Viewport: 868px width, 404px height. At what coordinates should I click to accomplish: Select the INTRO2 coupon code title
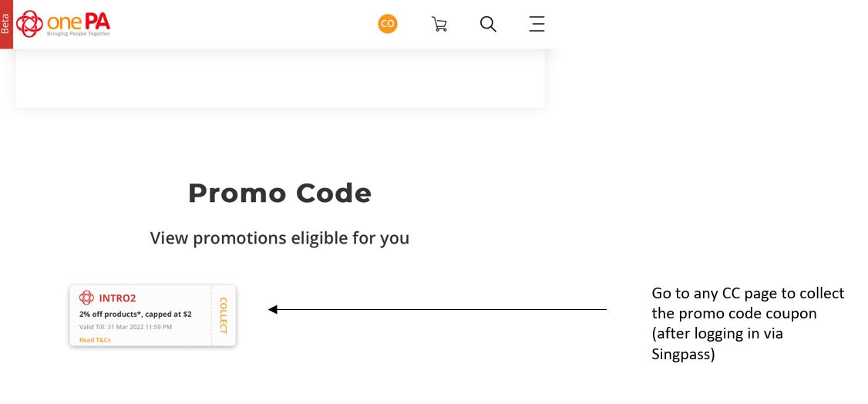[117, 298]
